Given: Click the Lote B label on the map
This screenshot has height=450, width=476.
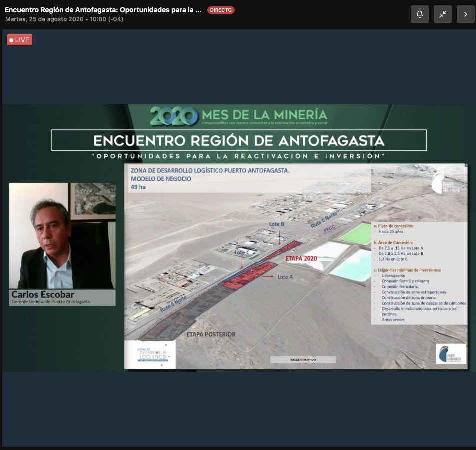Looking at the screenshot, I should pos(277,224).
